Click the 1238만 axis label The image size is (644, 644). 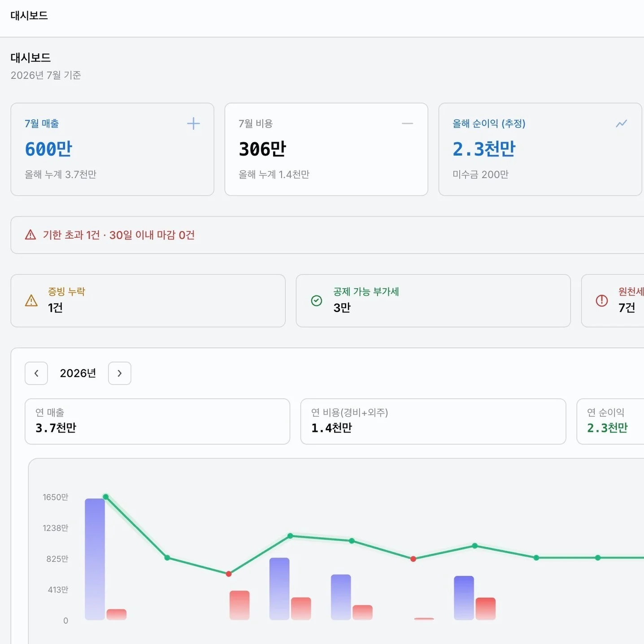pyautogui.click(x=56, y=528)
